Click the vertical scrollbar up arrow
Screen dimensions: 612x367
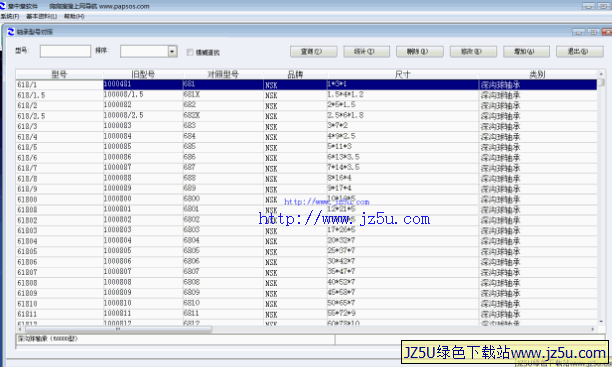coord(601,74)
